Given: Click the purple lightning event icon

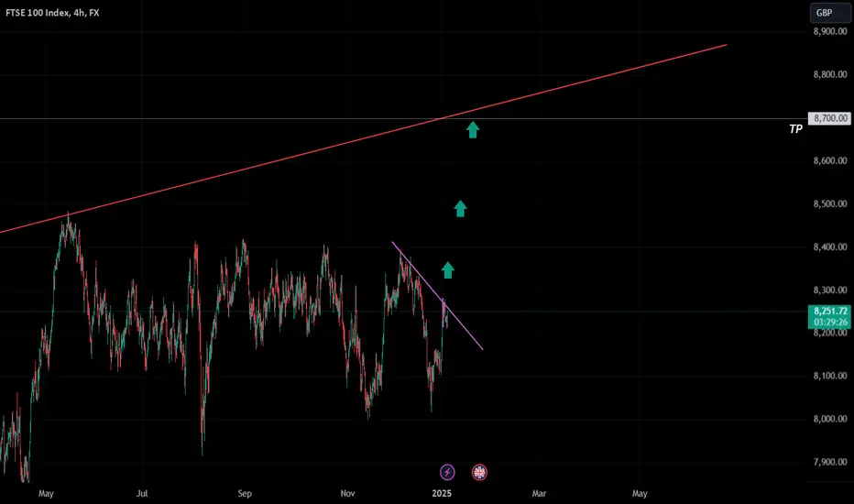Looking at the screenshot, I should point(447,472).
